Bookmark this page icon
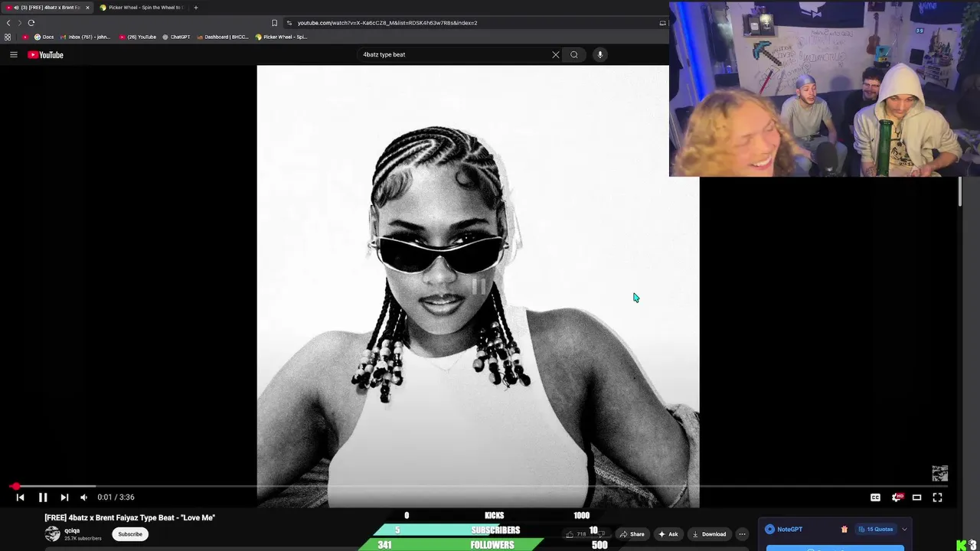The width and height of the screenshot is (980, 551). click(x=274, y=23)
